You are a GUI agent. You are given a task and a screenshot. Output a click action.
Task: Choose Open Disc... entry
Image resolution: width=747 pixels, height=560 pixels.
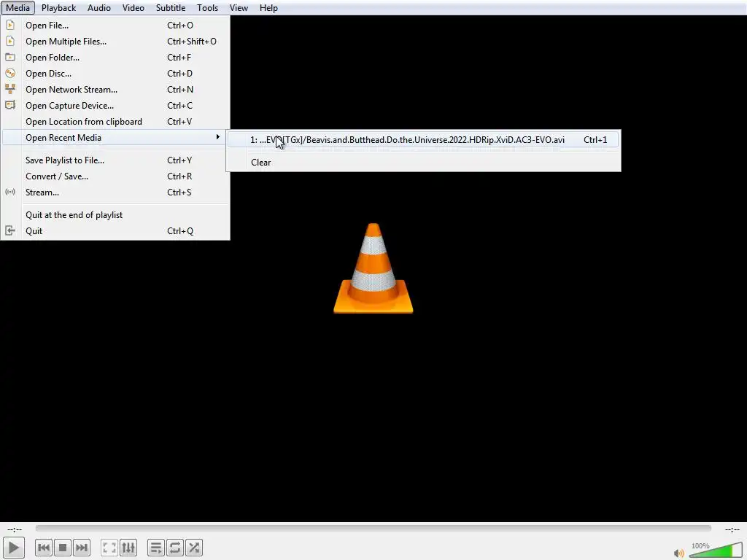[116, 74]
